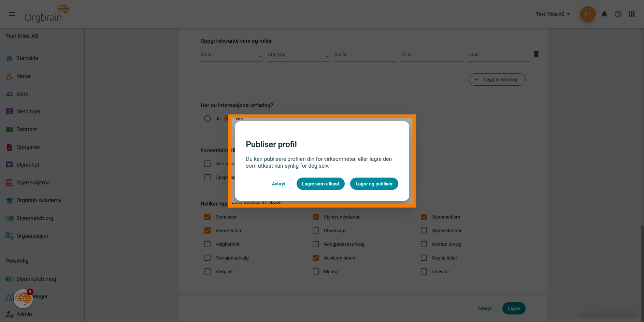Click the Fra år input field
This screenshot has height=322, width=644.
click(x=365, y=55)
